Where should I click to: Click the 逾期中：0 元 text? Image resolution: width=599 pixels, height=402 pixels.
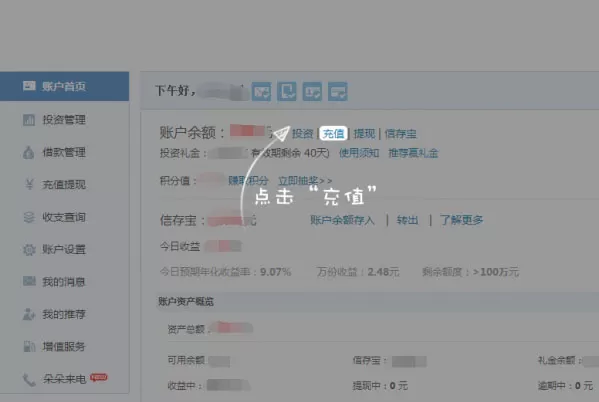(x=566, y=386)
